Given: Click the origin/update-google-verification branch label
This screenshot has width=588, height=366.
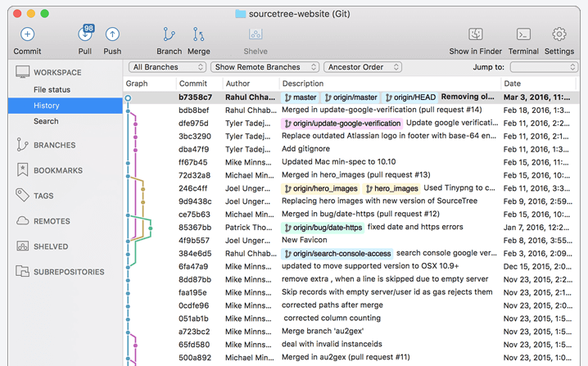Looking at the screenshot, I should click(x=341, y=124).
